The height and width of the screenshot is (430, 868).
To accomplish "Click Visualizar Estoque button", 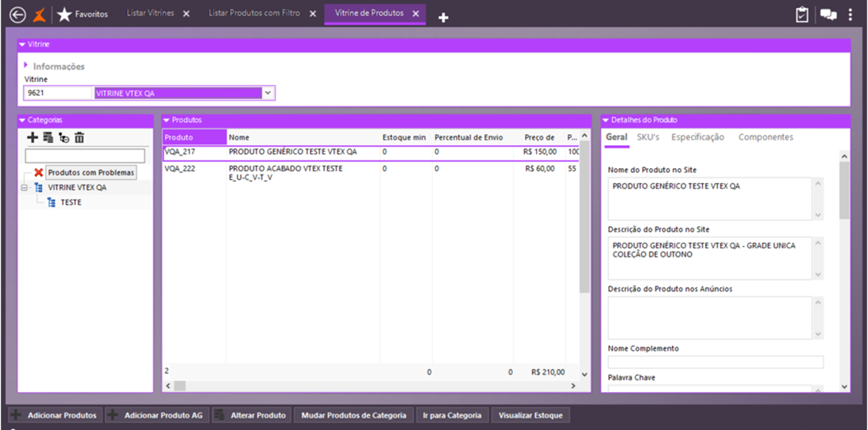I will [x=530, y=416].
